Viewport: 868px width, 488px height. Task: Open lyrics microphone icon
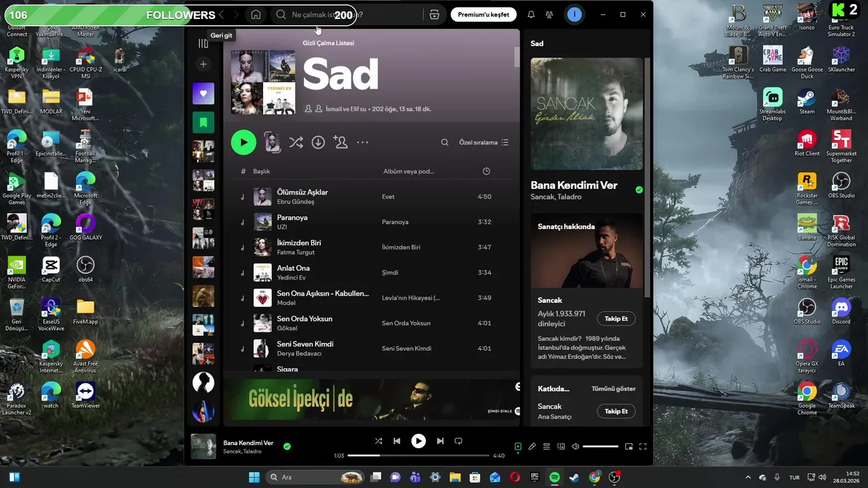click(532, 447)
